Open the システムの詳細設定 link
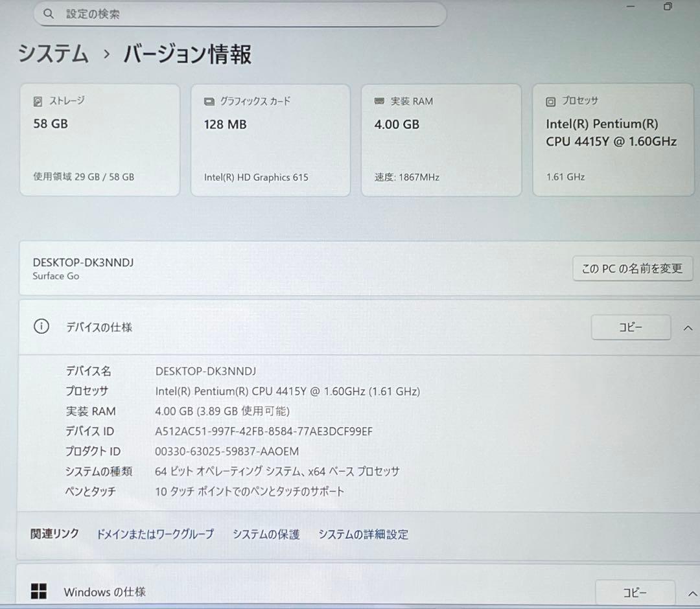 [363, 534]
